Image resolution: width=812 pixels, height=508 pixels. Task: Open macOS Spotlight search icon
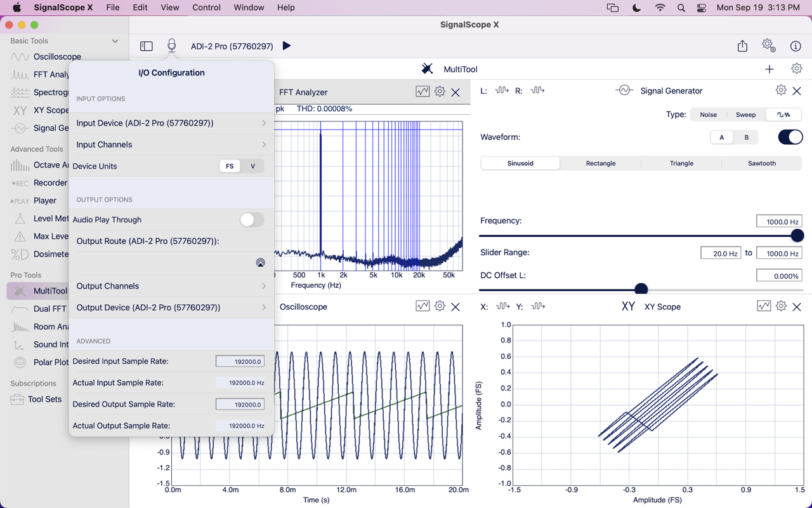coord(681,8)
